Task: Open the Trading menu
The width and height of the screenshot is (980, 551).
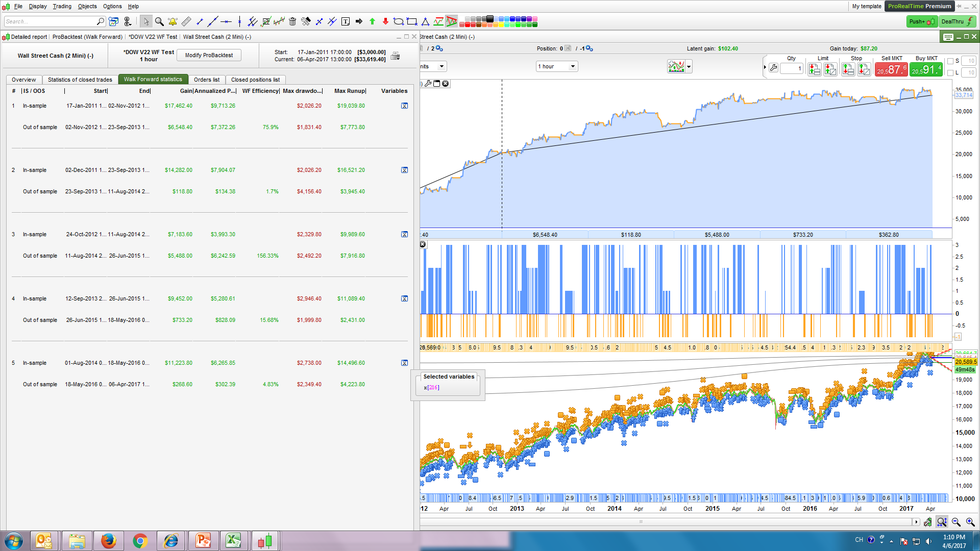Action: 62,6
